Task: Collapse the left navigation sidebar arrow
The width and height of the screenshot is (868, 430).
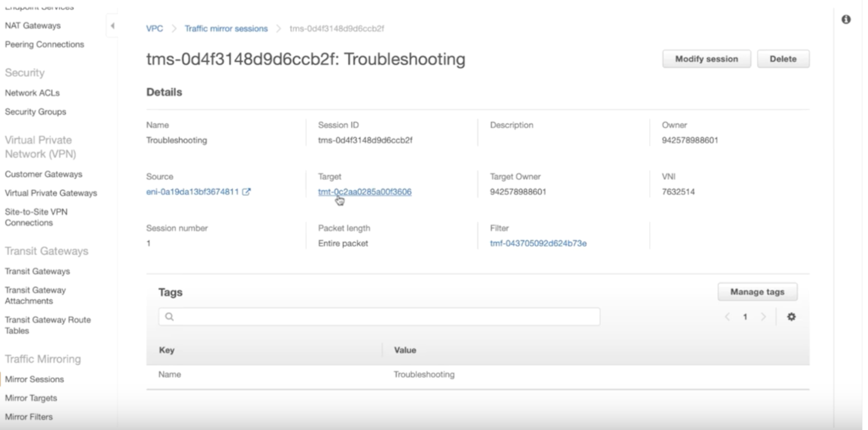Action: pyautogui.click(x=112, y=26)
